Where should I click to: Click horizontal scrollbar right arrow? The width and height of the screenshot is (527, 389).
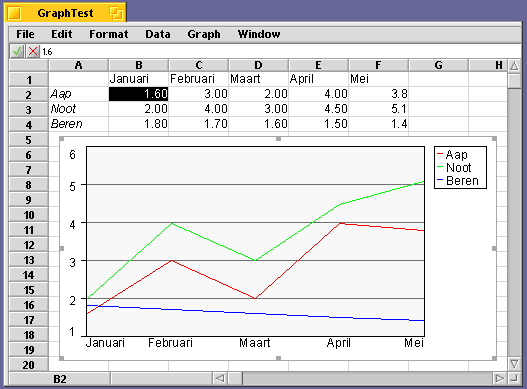point(499,379)
